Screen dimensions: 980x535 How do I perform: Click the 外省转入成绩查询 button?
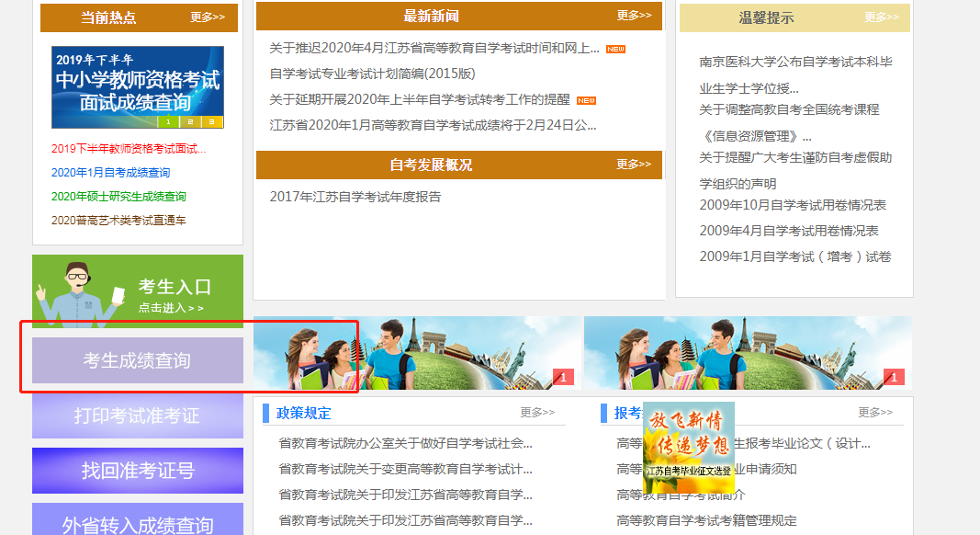(x=138, y=522)
